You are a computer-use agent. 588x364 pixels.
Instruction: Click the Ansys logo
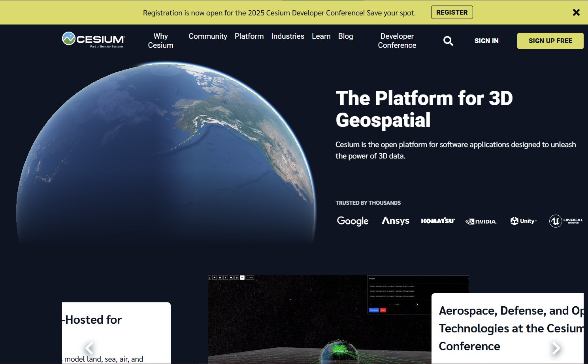396,221
